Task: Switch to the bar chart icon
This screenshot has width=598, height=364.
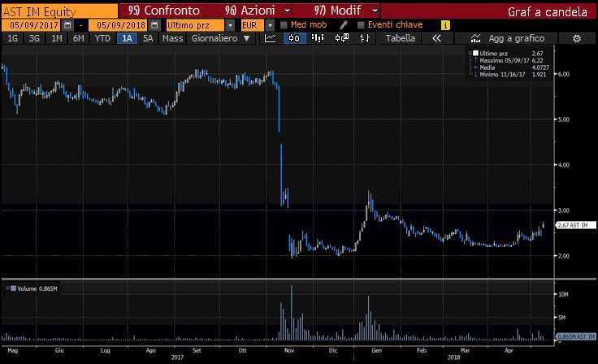Action: 318,38
